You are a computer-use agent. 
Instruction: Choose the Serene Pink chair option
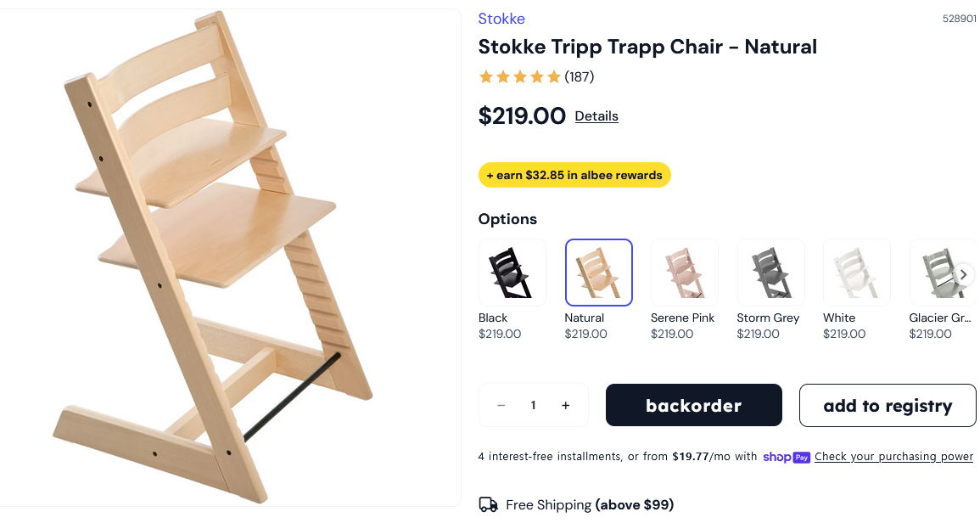[685, 273]
